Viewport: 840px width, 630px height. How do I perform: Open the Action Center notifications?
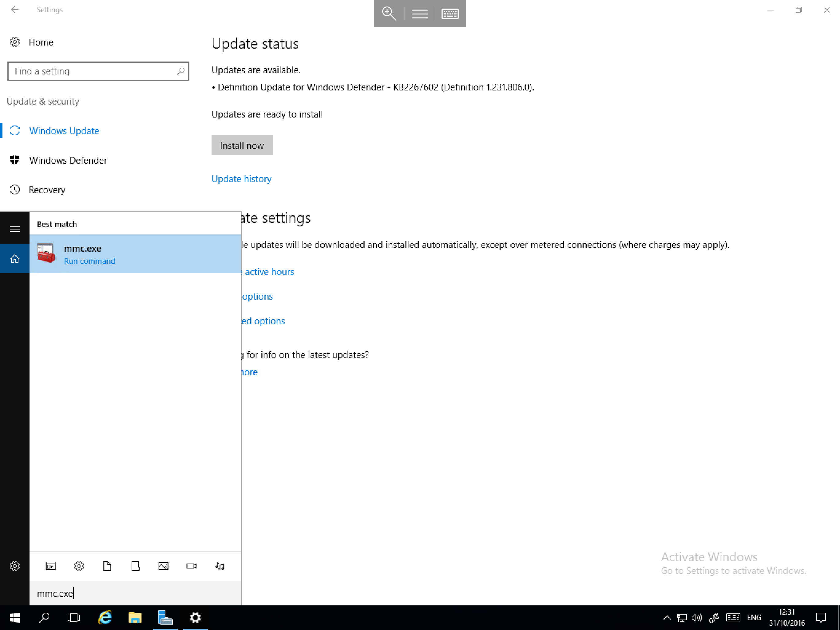[x=821, y=618]
